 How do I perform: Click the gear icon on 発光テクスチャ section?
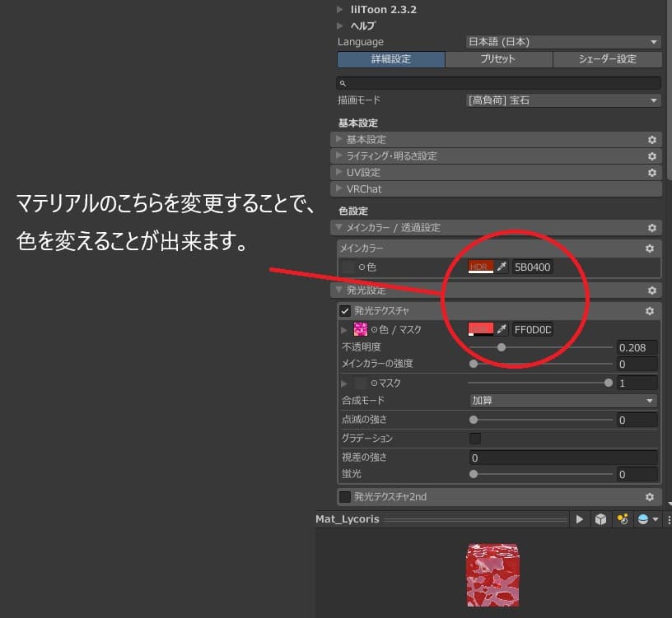(x=650, y=311)
